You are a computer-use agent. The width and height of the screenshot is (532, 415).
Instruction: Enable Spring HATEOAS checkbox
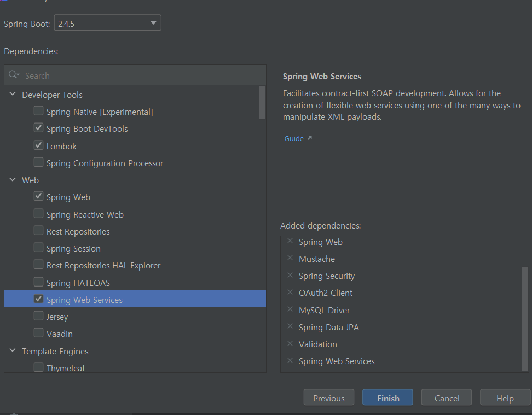point(39,282)
